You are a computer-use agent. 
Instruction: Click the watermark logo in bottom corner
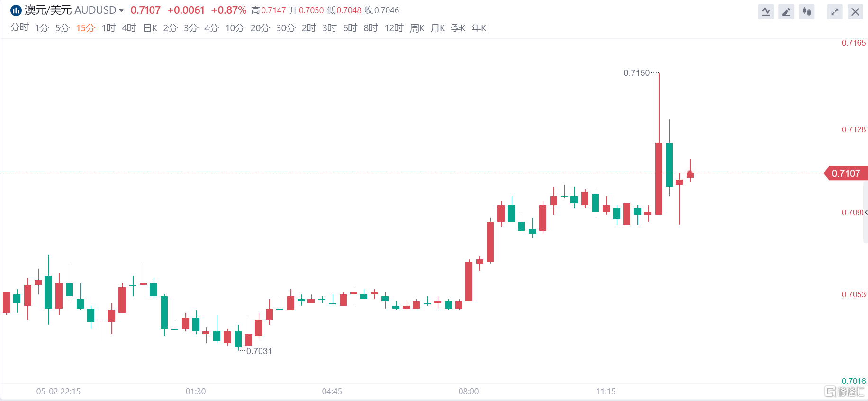click(844, 392)
